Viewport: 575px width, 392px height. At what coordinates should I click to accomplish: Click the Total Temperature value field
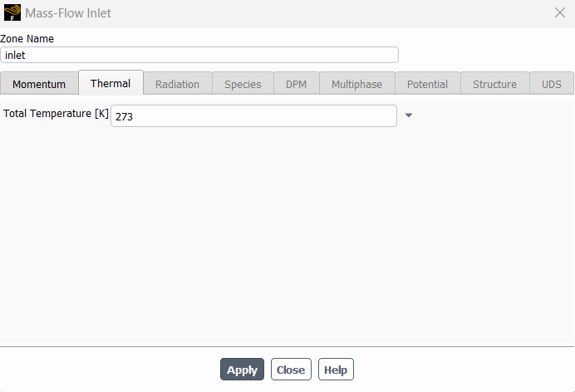253,116
